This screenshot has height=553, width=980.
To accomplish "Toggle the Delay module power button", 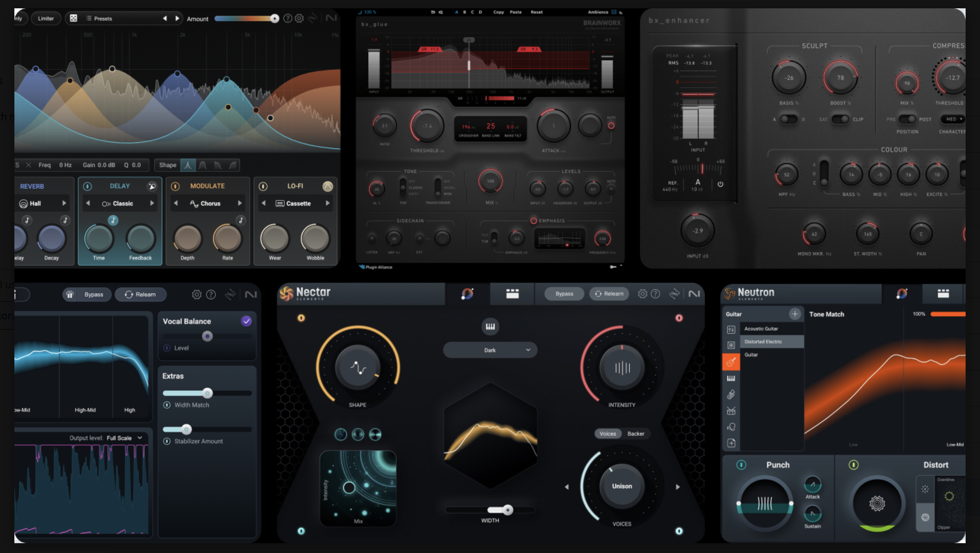I will tap(87, 186).
